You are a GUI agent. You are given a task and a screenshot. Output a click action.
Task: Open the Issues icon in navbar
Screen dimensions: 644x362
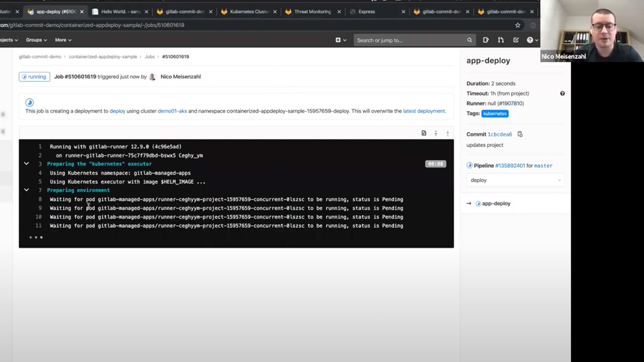[486, 40]
